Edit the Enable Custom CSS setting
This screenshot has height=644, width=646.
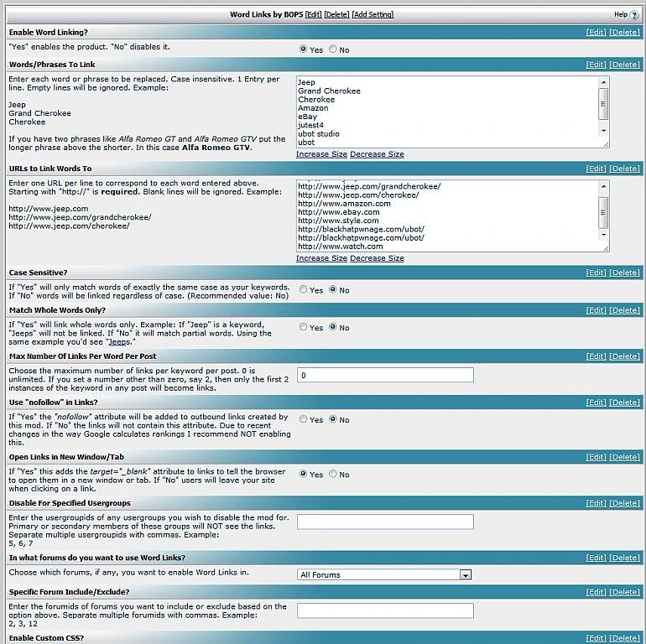(596, 638)
